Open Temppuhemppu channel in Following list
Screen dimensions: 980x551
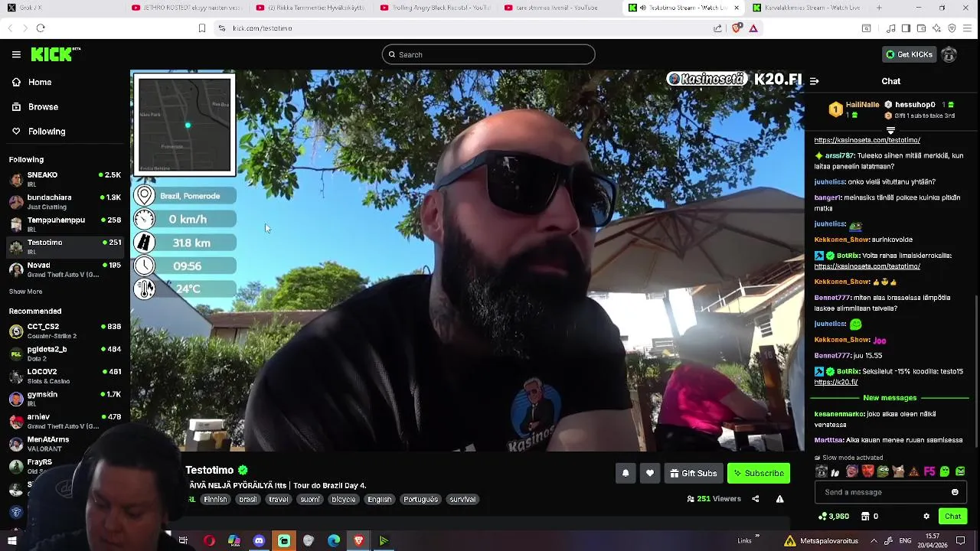[x=65, y=223]
